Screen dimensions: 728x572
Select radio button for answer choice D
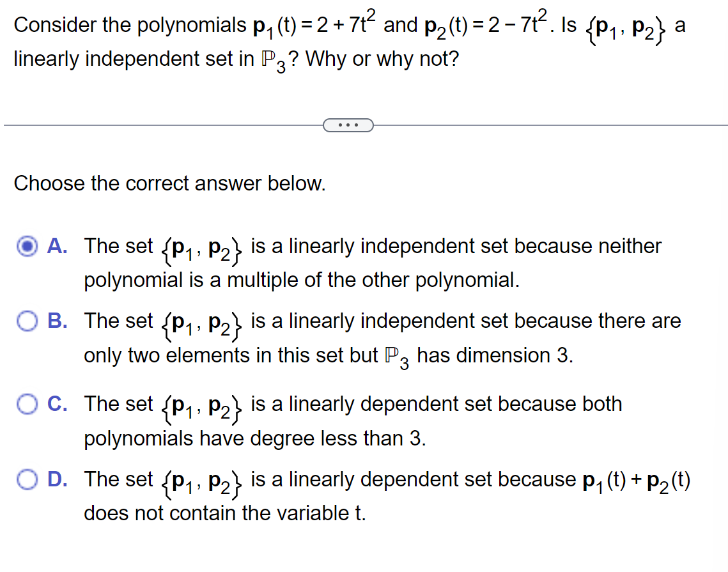click(27, 479)
